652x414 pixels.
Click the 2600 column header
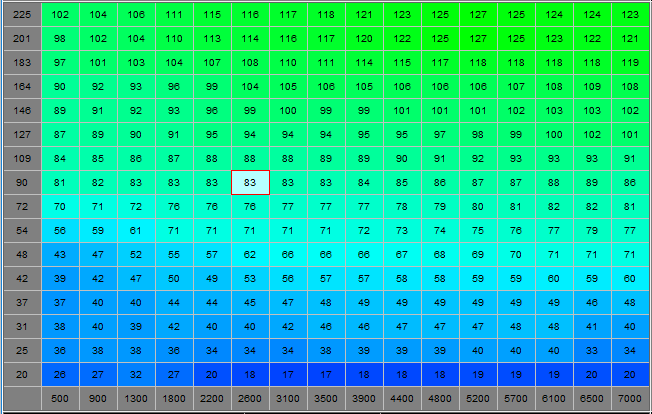(250, 399)
